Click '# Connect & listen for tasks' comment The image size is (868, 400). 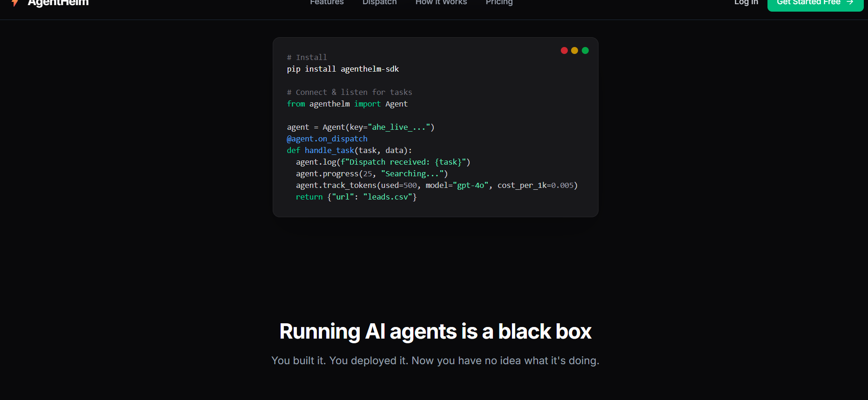(350, 92)
